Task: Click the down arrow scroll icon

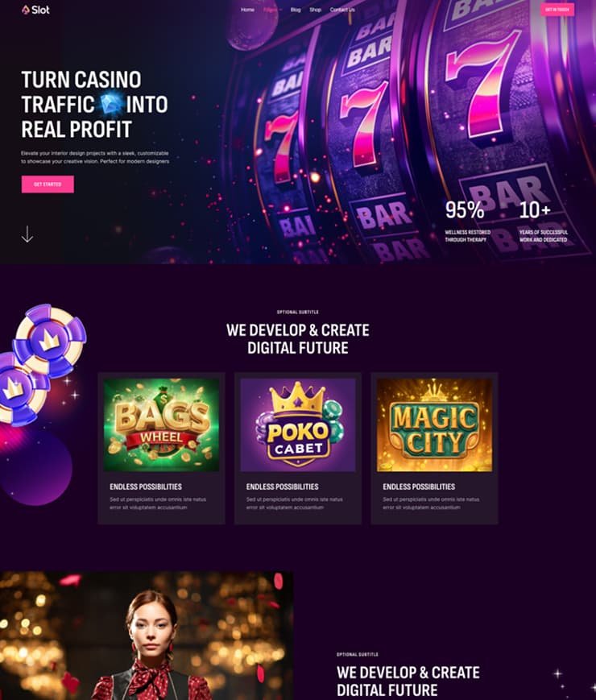Action: [x=27, y=234]
